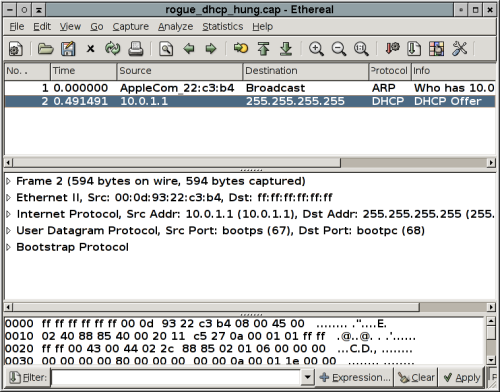Jump to the last packet icon
The image size is (500, 392).
(x=286, y=49)
